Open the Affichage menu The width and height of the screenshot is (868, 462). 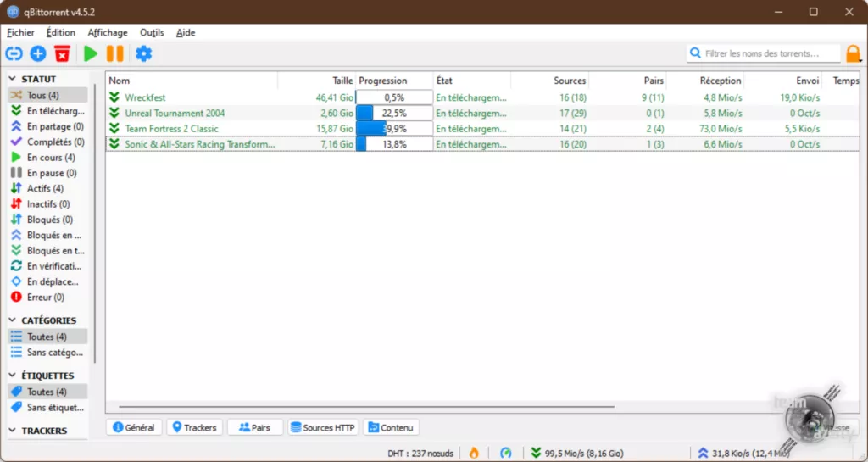pos(108,33)
